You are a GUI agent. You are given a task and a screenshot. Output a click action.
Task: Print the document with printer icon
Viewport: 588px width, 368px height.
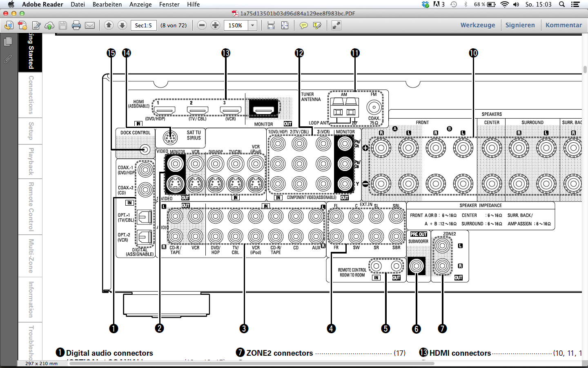pyautogui.click(x=76, y=25)
